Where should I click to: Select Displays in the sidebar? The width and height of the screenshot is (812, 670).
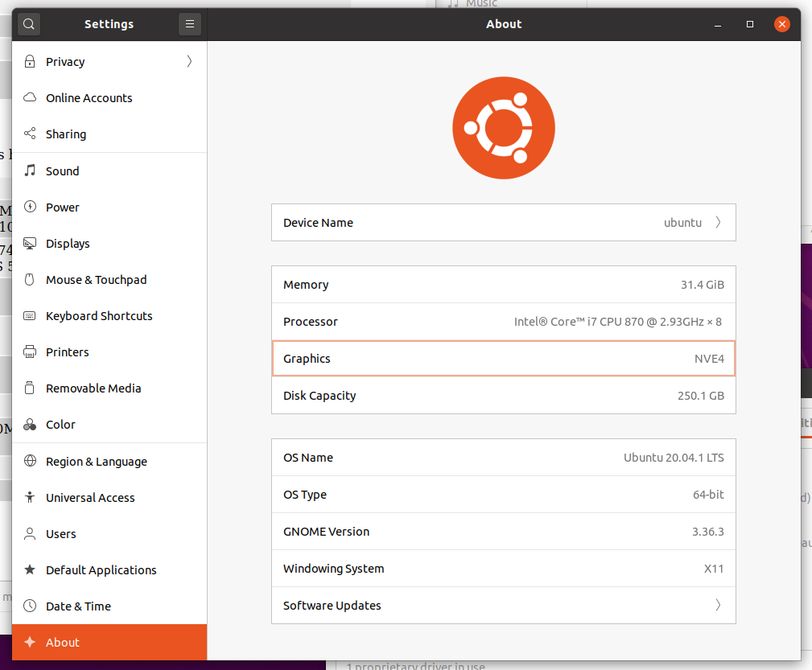[x=109, y=244]
